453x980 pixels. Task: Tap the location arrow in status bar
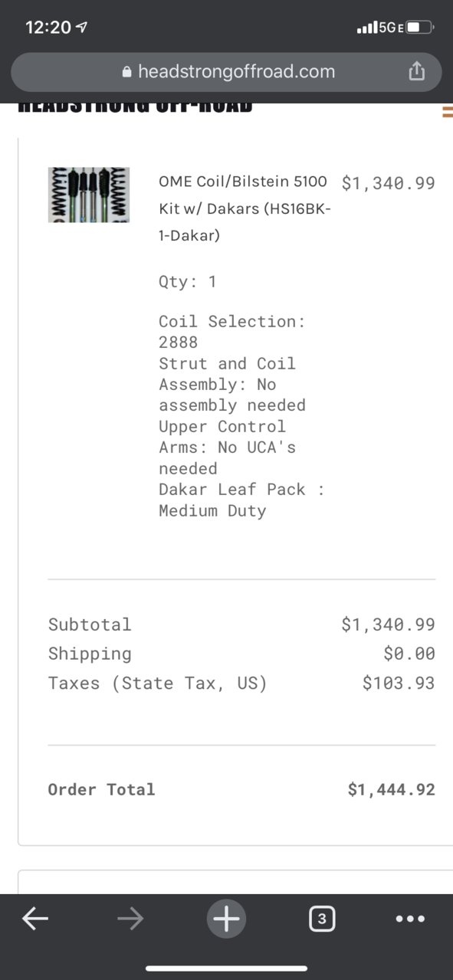pos(83,28)
